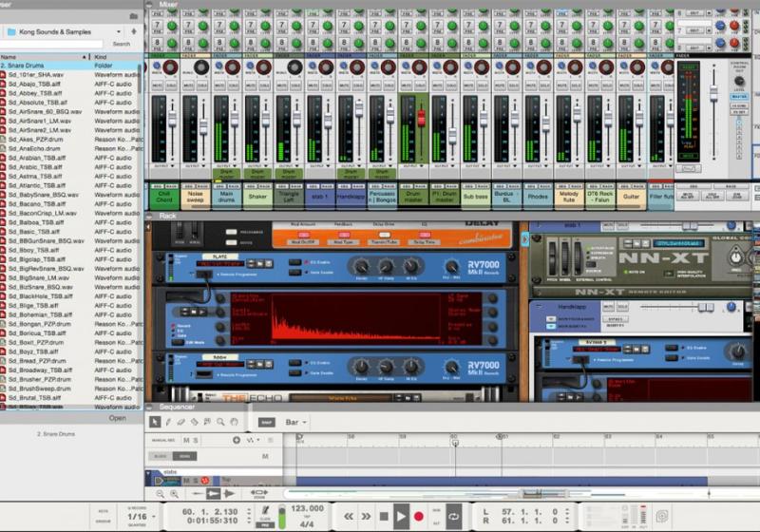The height and width of the screenshot is (532, 760).
Task: Adjust the Drum master channel fader
Action: 422,116
